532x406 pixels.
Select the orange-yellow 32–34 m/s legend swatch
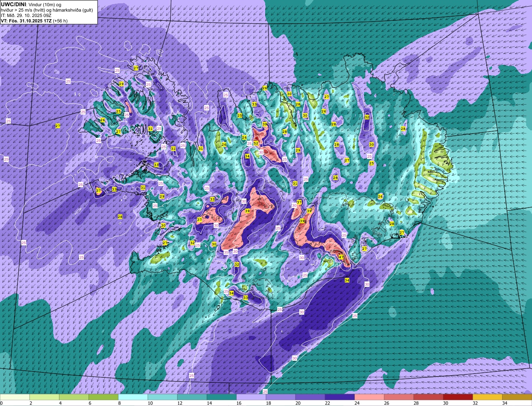coord(487,397)
